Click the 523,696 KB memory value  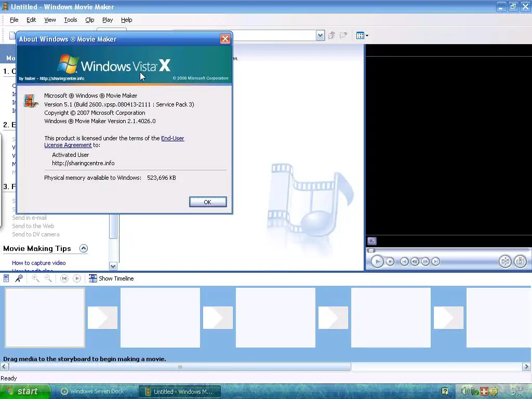click(x=162, y=178)
